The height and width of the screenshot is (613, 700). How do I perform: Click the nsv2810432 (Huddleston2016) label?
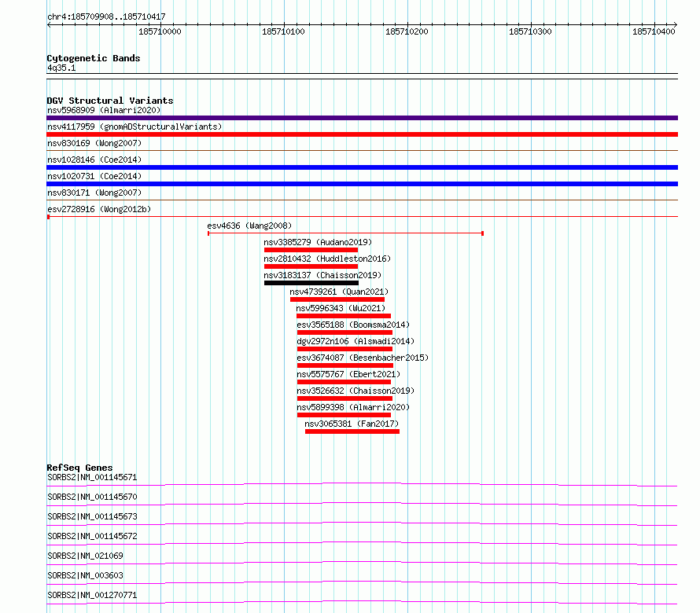326,259
